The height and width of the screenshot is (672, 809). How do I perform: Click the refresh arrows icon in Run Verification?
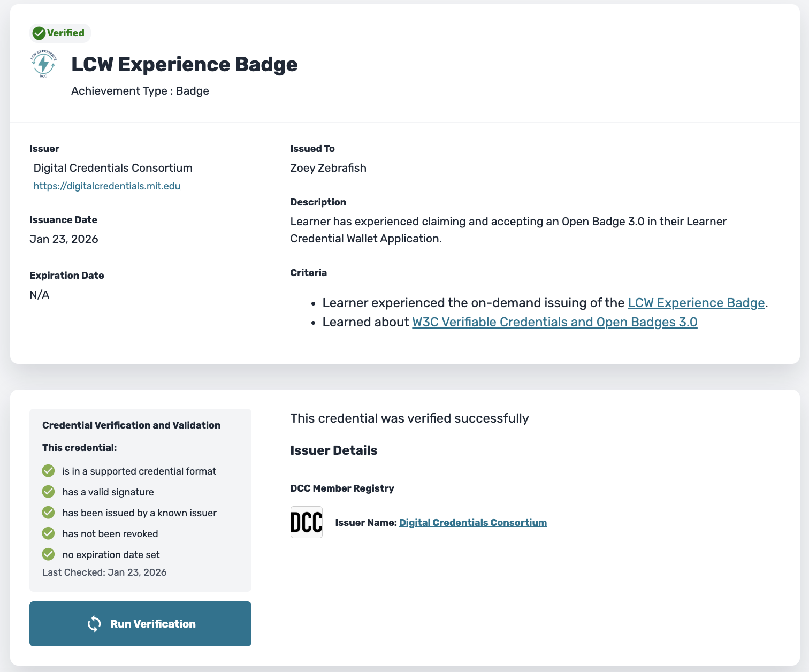pos(94,624)
